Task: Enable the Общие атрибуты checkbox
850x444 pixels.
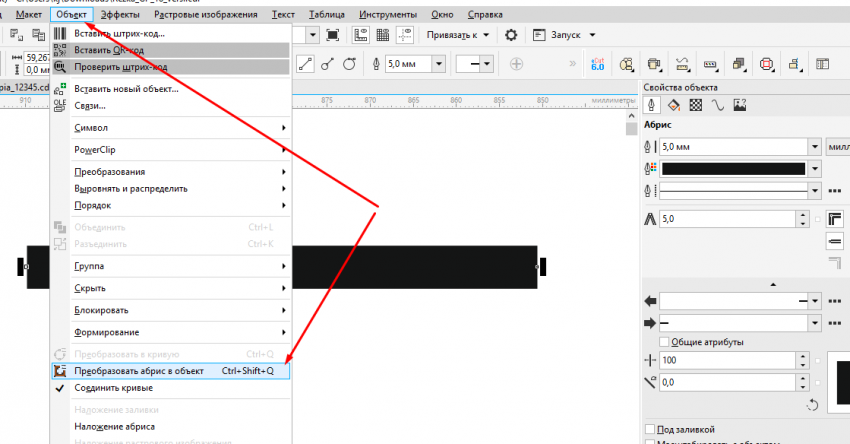Action: tap(665, 342)
